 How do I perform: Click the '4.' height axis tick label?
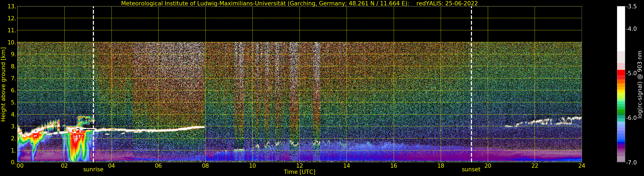click(x=13, y=114)
